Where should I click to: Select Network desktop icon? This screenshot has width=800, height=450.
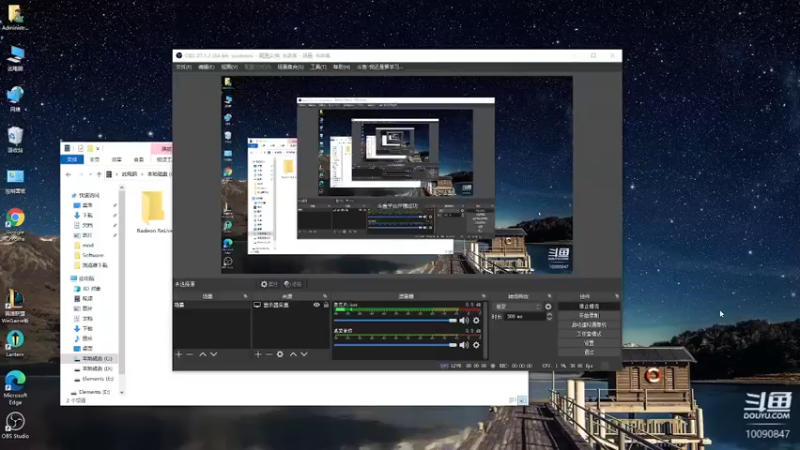[15, 99]
